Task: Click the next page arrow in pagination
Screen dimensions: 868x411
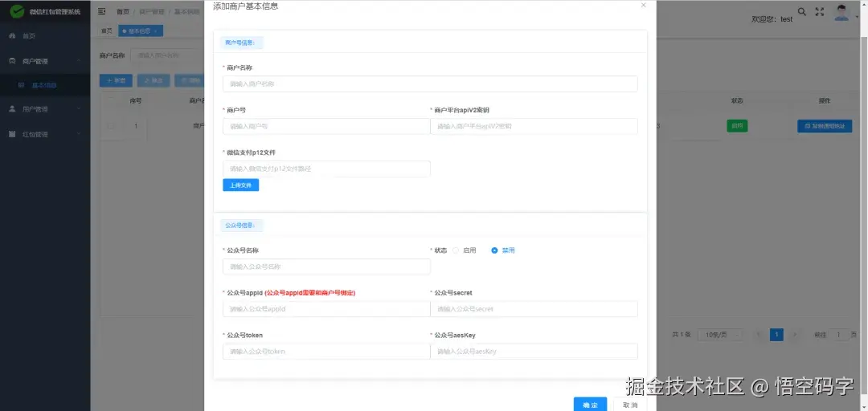Action: pyautogui.click(x=795, y=335)
